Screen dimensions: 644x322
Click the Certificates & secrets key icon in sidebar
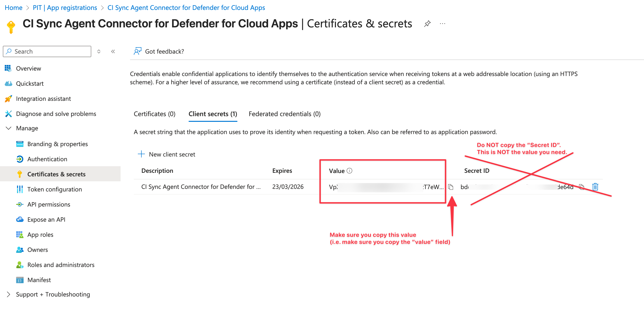(x=20, y=174)
